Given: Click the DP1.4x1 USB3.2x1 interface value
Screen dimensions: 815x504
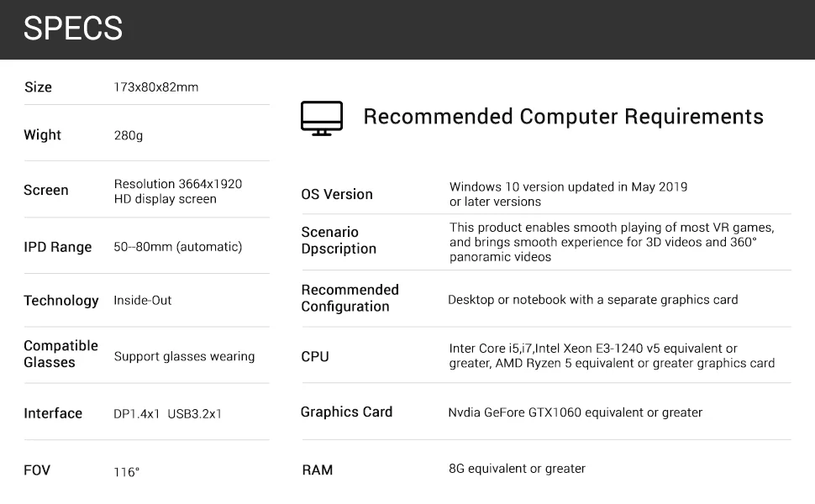Looking at the screenshot, I should pos(167,414).
